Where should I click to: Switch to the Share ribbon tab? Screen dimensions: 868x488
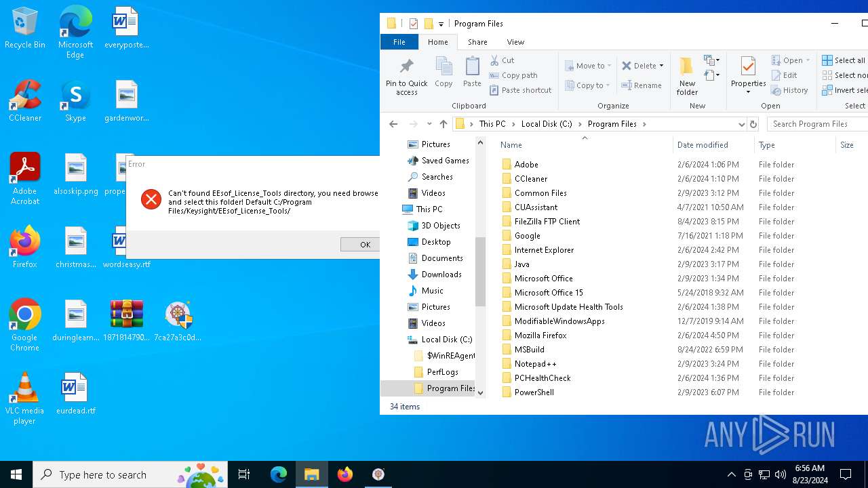[477, 42]
